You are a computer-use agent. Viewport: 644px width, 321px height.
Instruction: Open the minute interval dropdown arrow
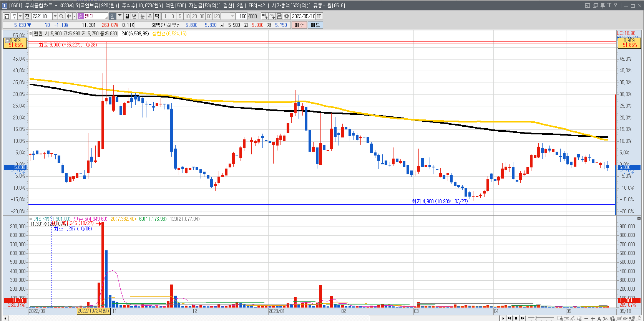[x=232, y=16]
